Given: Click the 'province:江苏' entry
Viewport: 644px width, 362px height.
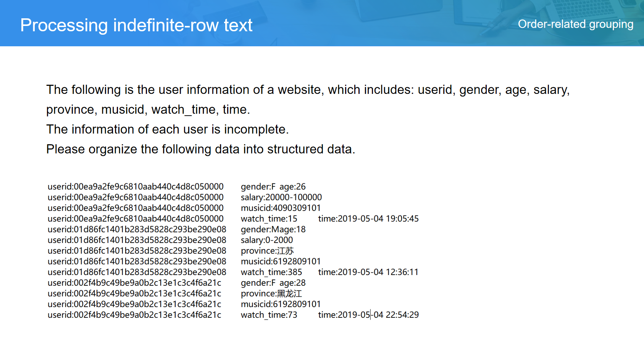Looking at the screenshot, I should 267,251.
